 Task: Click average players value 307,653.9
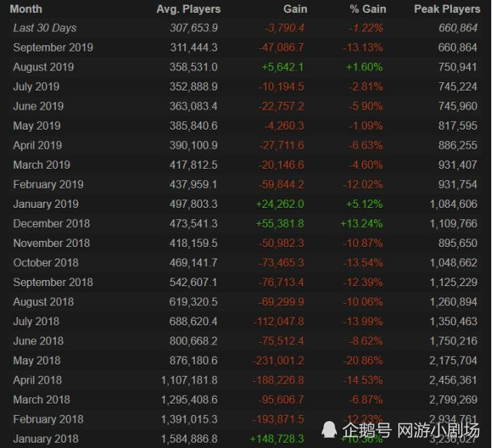click(193, 28)
